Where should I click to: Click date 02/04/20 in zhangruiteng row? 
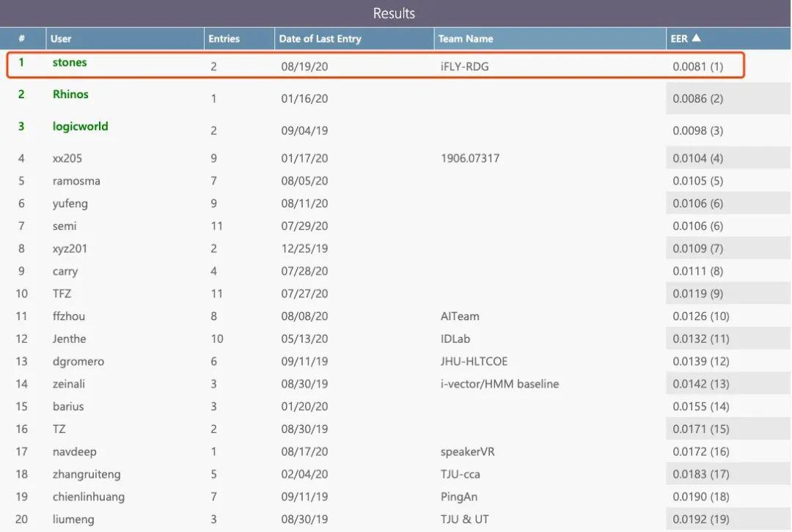pyautogui.click(x=304, y=474)
